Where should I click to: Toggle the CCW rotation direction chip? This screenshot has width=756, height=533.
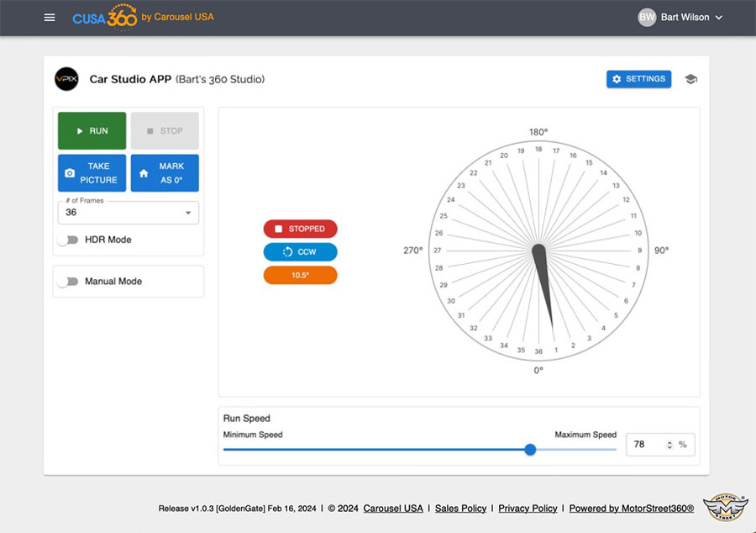[x=300, y=251]
